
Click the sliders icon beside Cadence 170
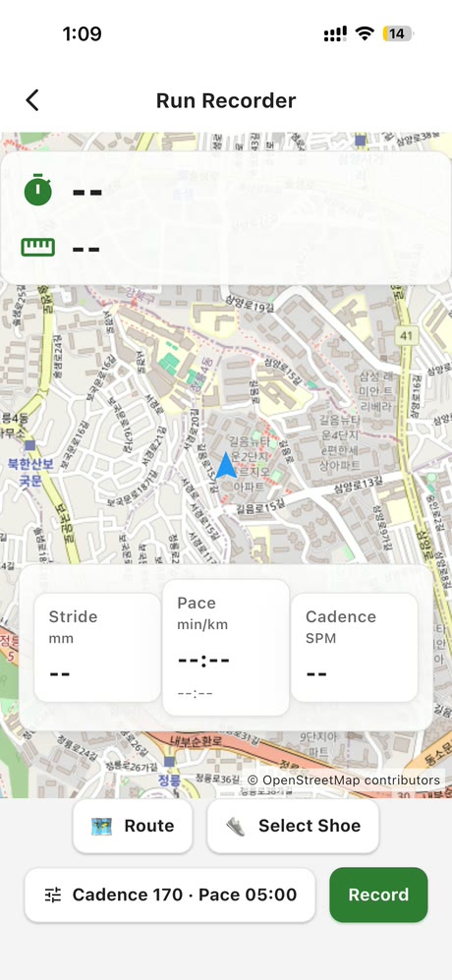(x=52, y=895)
